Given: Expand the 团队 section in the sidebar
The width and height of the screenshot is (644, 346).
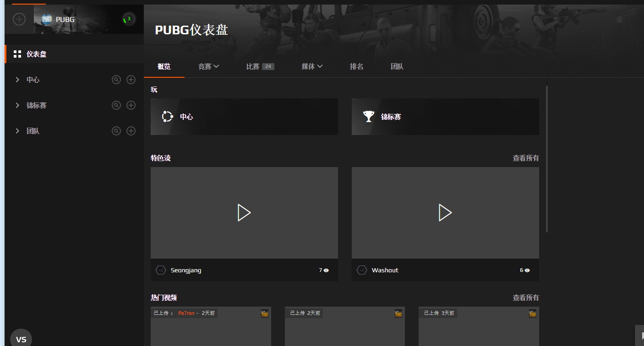Looking at the screenshot, I should click(x=17, y=131).
